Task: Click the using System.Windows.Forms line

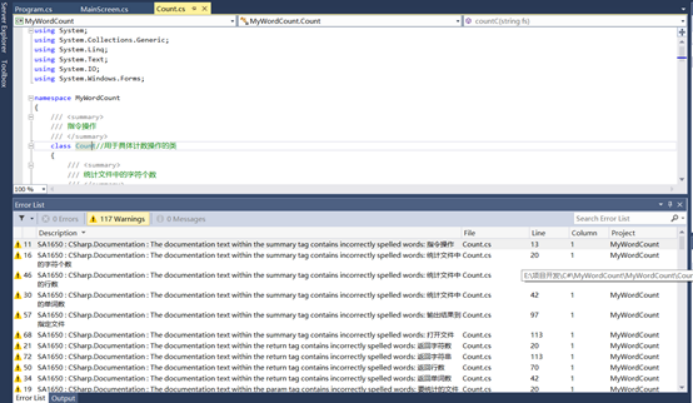Action: tap(89, 79)
